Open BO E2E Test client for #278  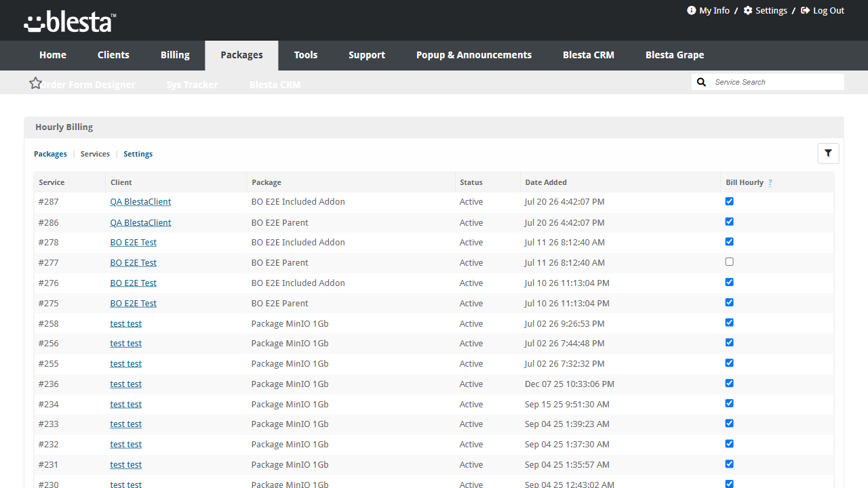coord(133,242)
